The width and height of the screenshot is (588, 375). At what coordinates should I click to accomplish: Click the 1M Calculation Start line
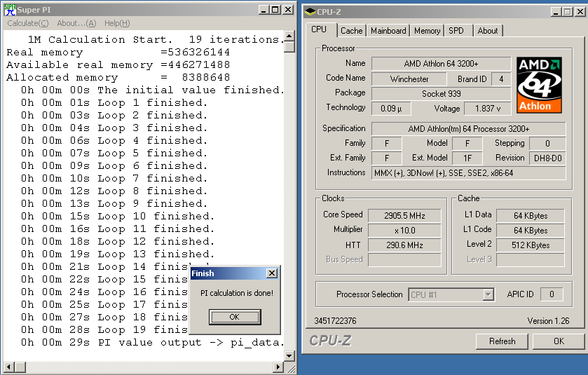[156, 39]
